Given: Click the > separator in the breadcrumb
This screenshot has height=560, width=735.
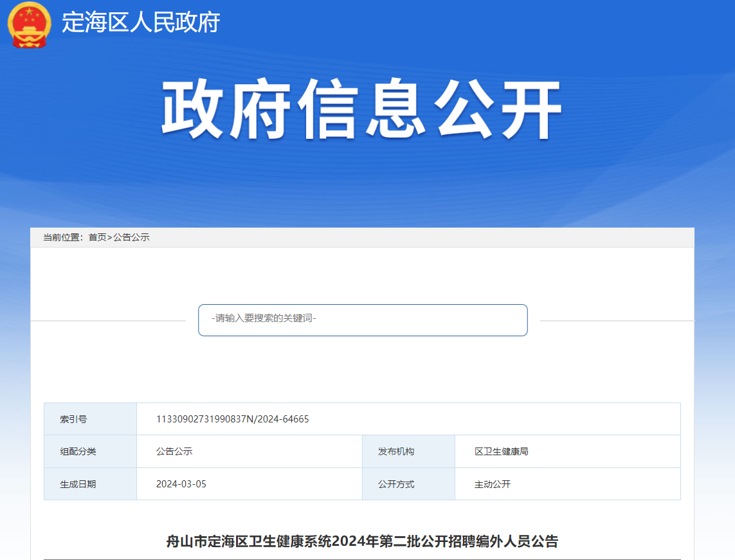Looking at the screenshot, I should click(x=109, y=237).
